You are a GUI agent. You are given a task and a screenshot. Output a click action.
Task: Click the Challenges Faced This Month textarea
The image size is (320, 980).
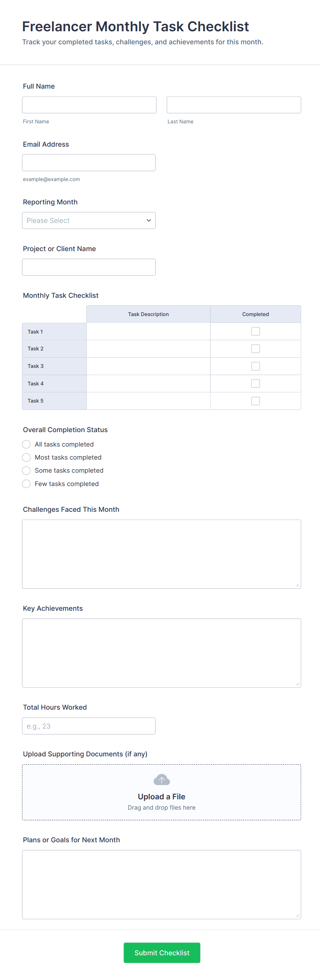pyautogui.click(x=161, y=554)
